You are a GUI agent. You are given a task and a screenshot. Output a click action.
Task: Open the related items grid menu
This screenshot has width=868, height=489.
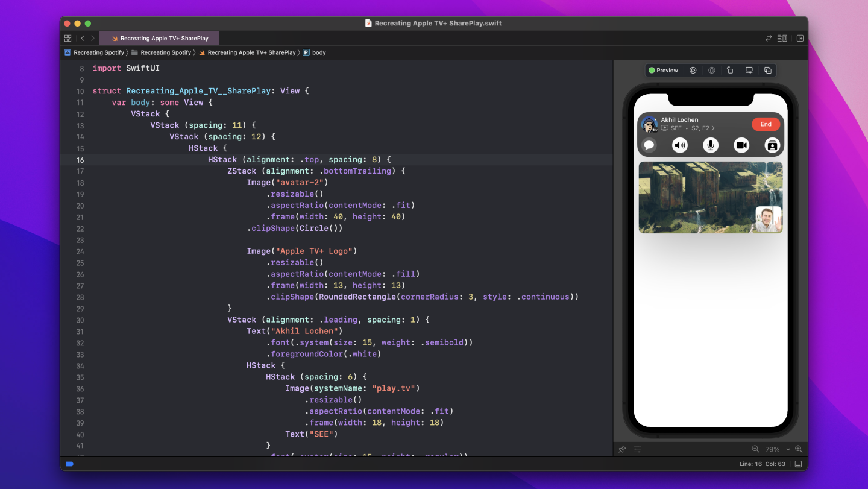(68, 38)
